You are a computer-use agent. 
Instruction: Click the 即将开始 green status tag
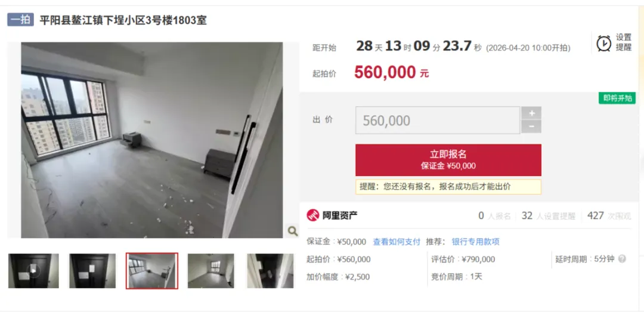(617, 98)
